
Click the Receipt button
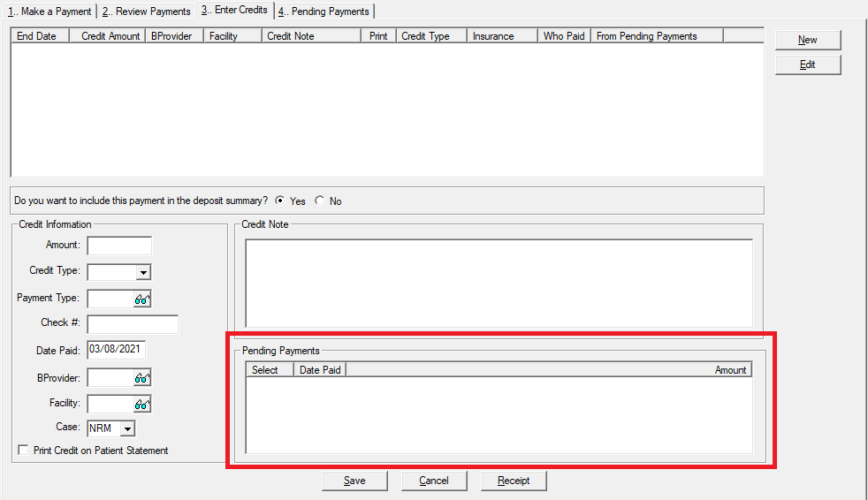tap(514, 481)
